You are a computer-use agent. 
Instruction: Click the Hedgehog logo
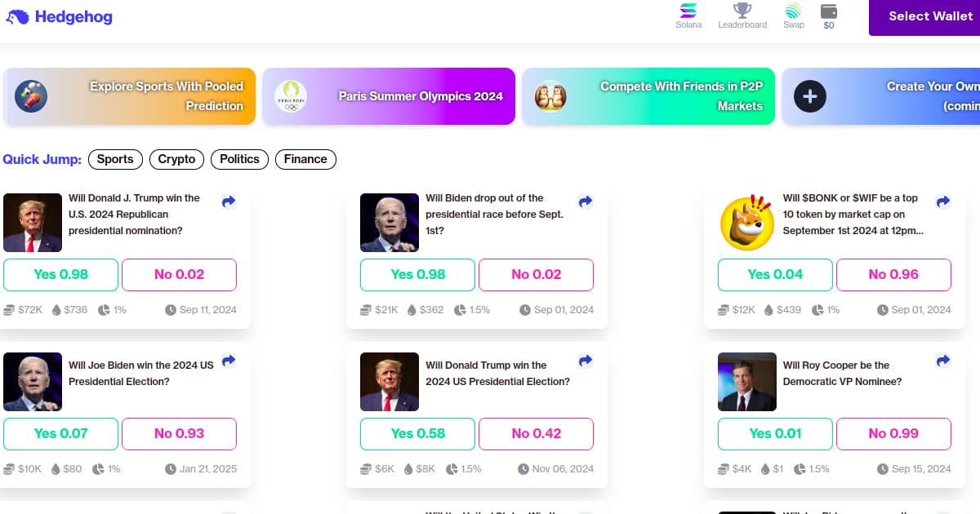tap(60, 16)
